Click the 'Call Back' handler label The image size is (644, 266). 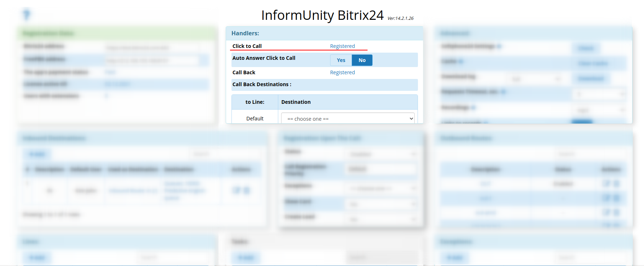[244, 72]
